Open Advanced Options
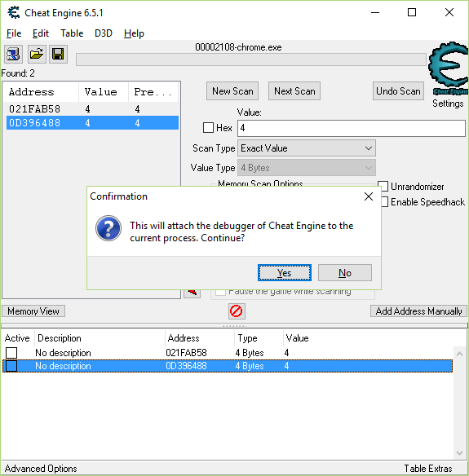The height and width of the screenshot is (476, 469). [x=41, y=469]
